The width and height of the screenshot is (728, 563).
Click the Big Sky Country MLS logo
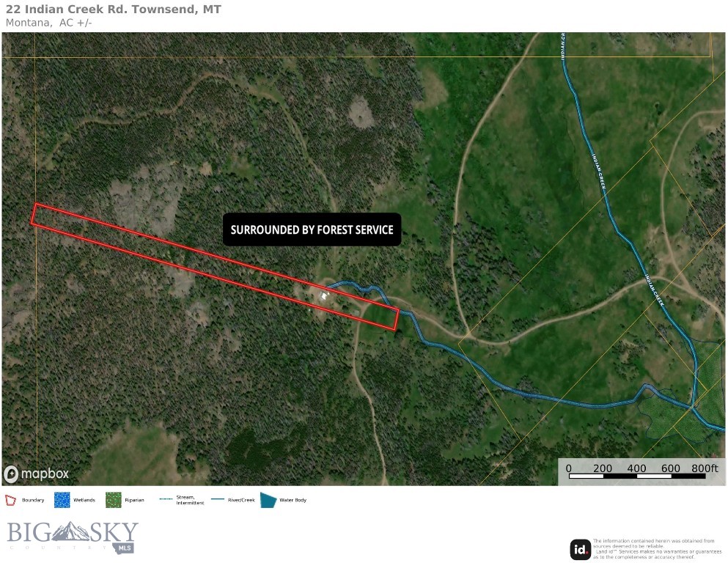73,537
